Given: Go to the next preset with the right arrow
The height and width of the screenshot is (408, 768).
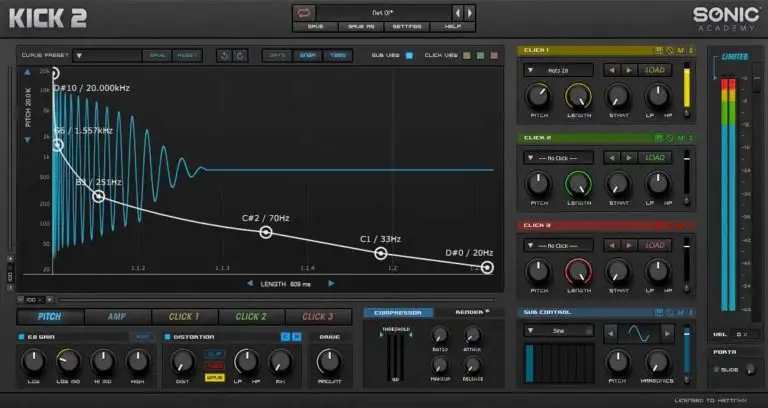Looking at the screenshot, I should click(469, 13).
